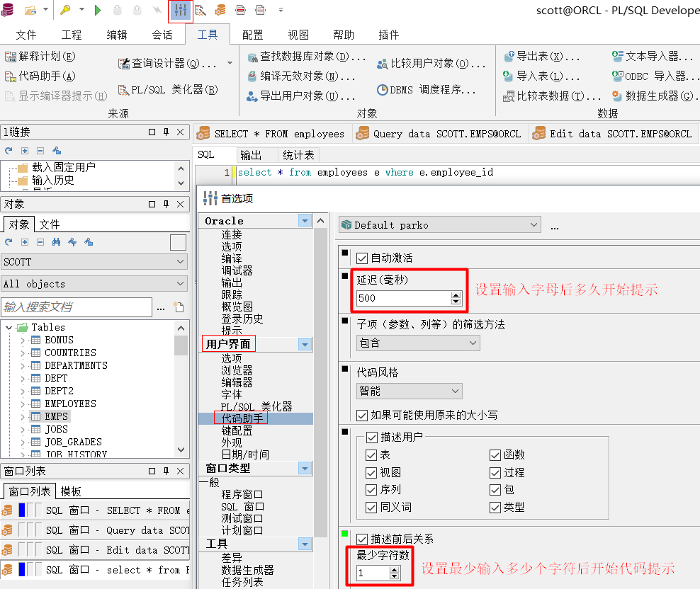
Task: Open the 文件 menu tab
Action: pos(26,35)
